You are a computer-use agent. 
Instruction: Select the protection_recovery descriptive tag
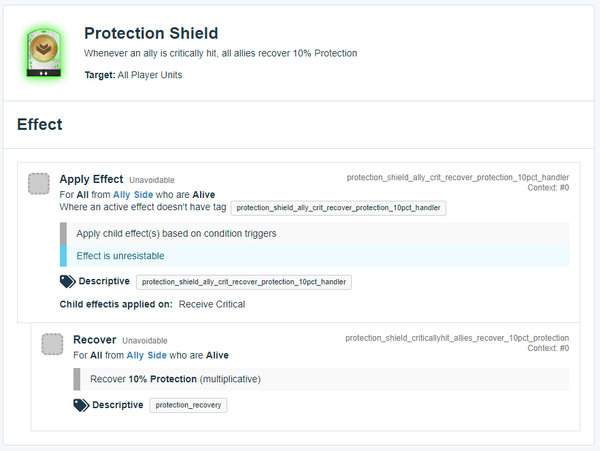pyautogui.click(x=188, y=405)
